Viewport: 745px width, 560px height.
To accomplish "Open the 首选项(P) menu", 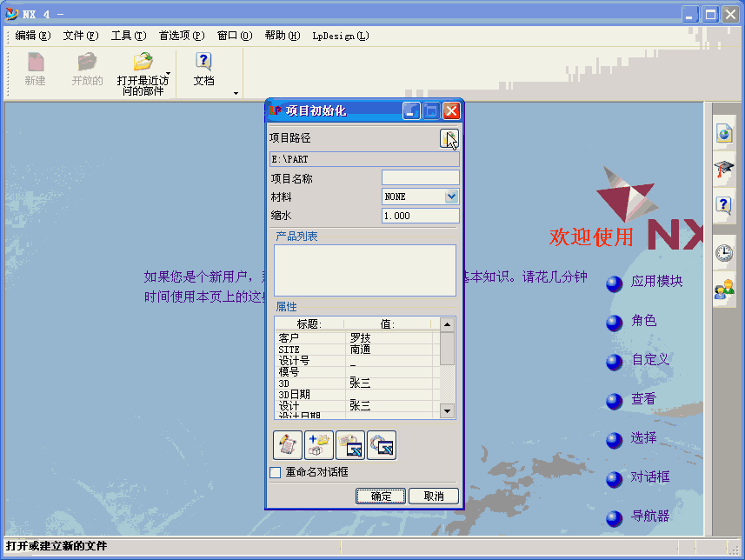I will [x=182, y=36].
